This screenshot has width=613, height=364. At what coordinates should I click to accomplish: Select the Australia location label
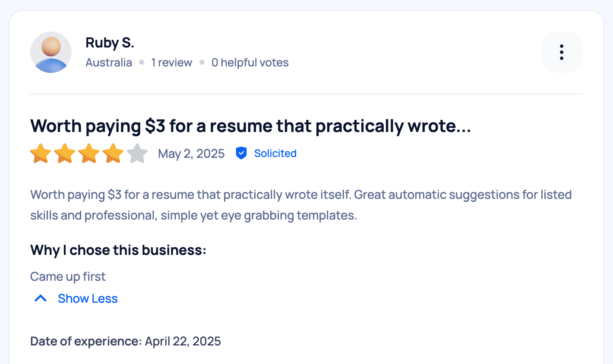click(x=108, y=62)
